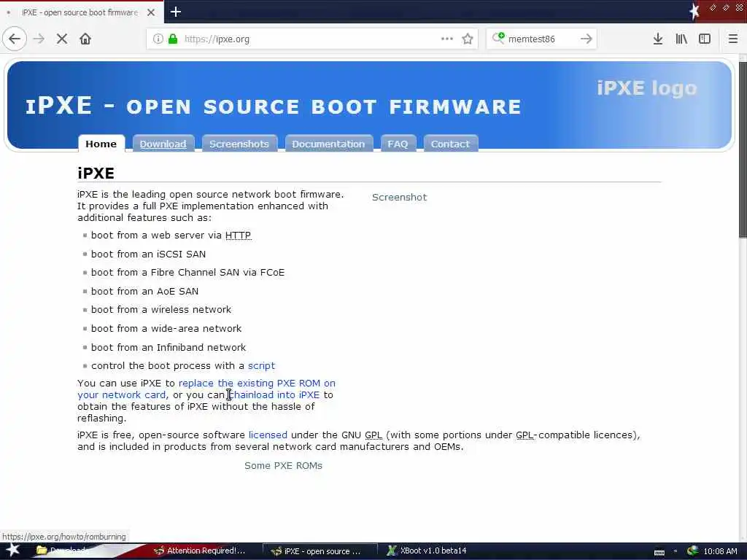The height and width of the screenshot is (560, 747).
Task: Bookmark this page with the star
Action: click(468, 39)
